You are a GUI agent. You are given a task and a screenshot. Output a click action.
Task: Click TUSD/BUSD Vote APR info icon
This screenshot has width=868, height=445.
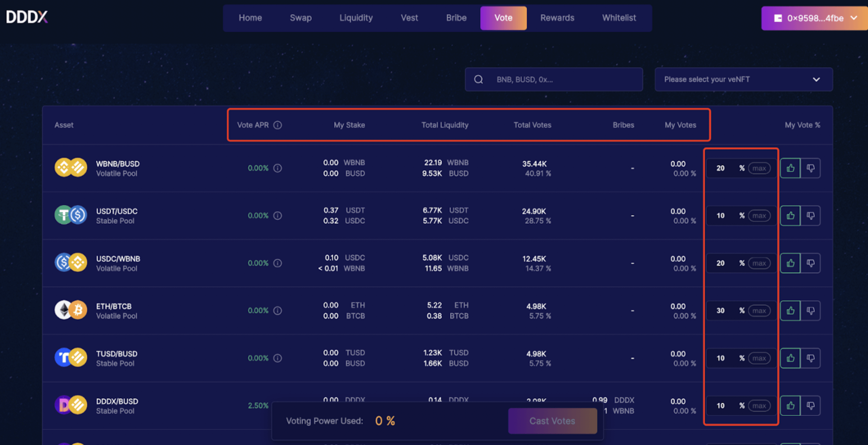pyautogui.click(x=278, y=358)
